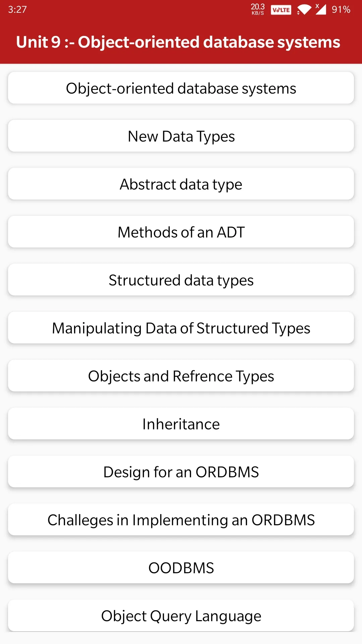Tap the Unit 9 header title
The width and height of the screenshot is (362, 644).
tap(178, 42)
